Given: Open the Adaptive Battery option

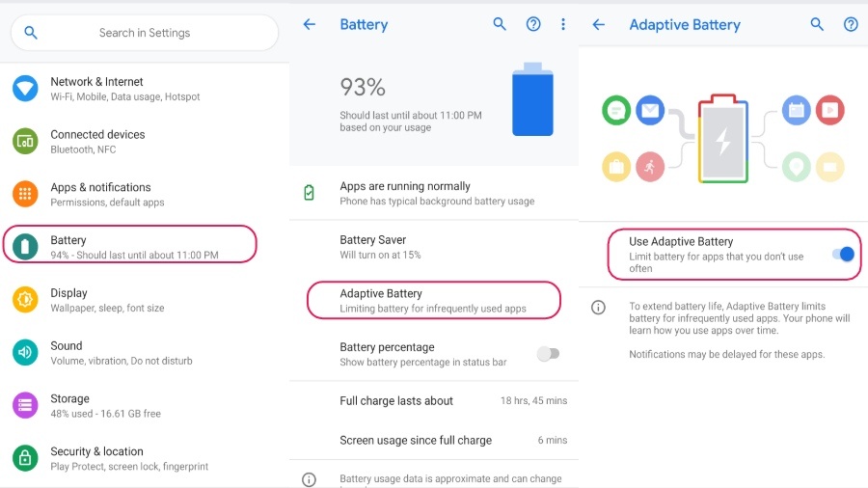Looking at the screenshot, I should [433, 300].
